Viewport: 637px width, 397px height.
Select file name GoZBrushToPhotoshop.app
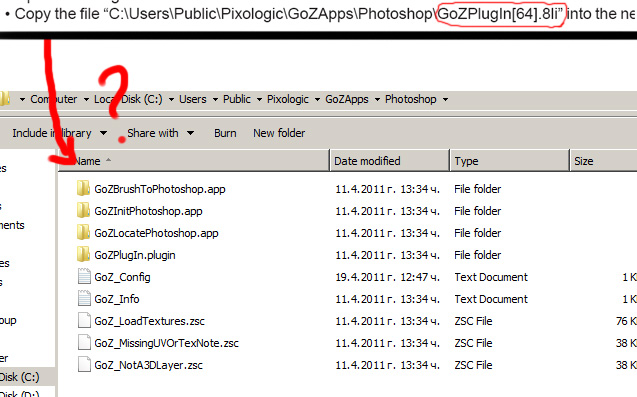tap(160, 189)
